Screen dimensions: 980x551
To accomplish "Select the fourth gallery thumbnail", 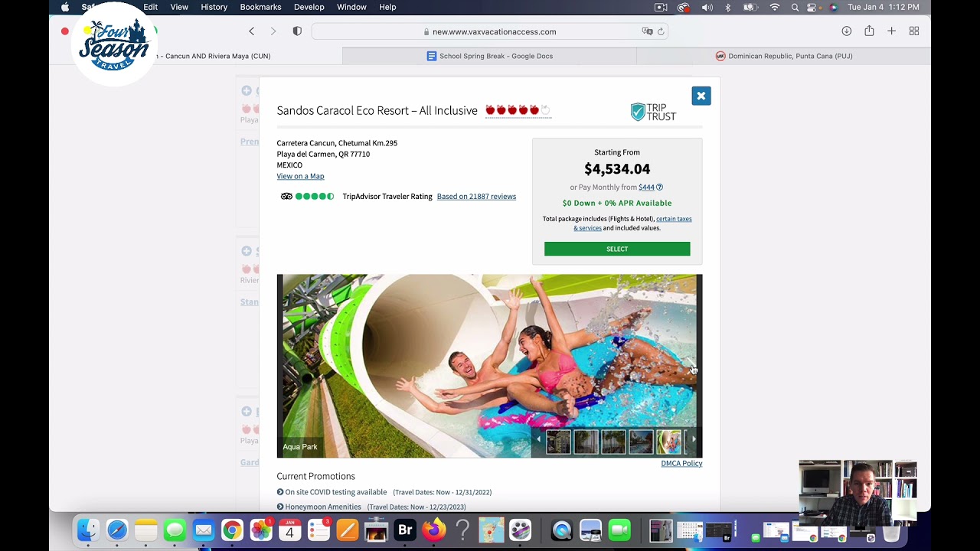I will point(641,442).
